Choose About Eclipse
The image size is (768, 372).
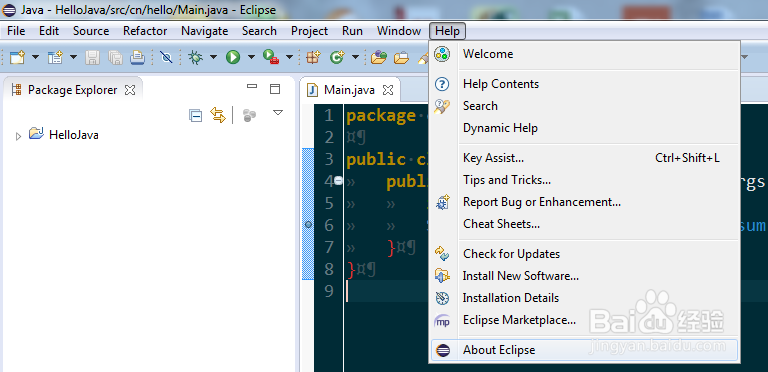pos(584,350)
